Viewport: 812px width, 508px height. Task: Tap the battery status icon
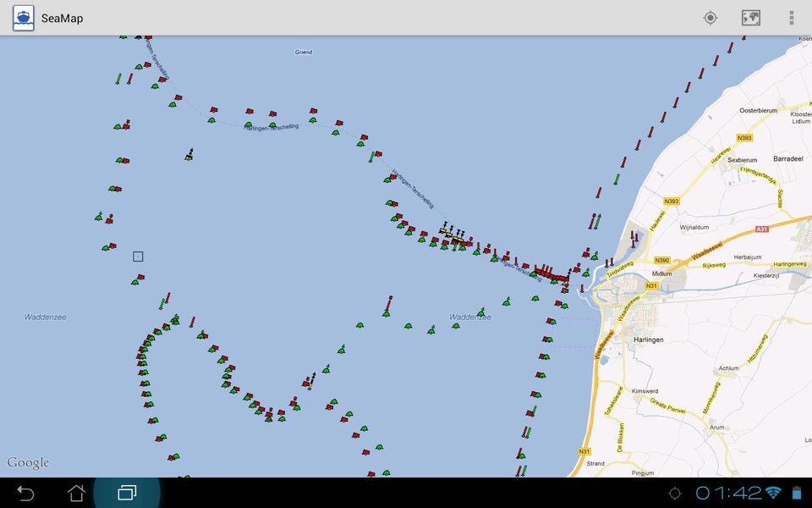[797, 493]
